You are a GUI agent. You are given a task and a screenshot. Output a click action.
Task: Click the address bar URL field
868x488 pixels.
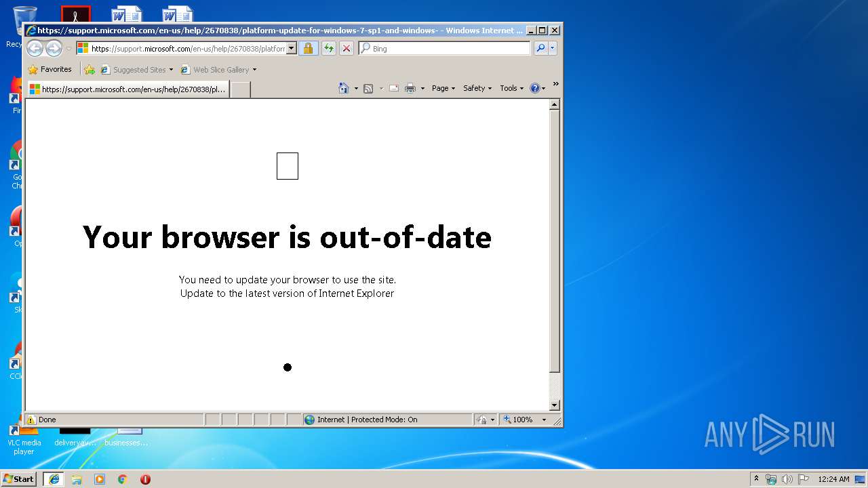pyautogui.click(x=180, y=48)
